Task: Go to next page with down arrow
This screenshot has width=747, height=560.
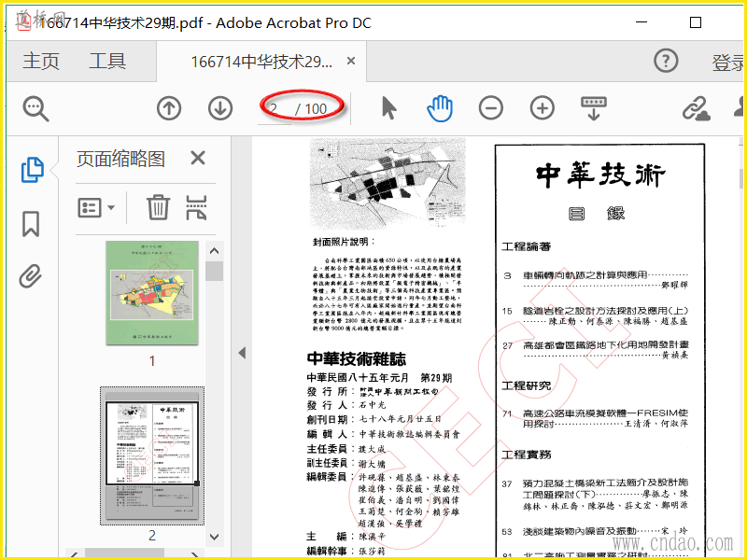Action: (220, 108)
